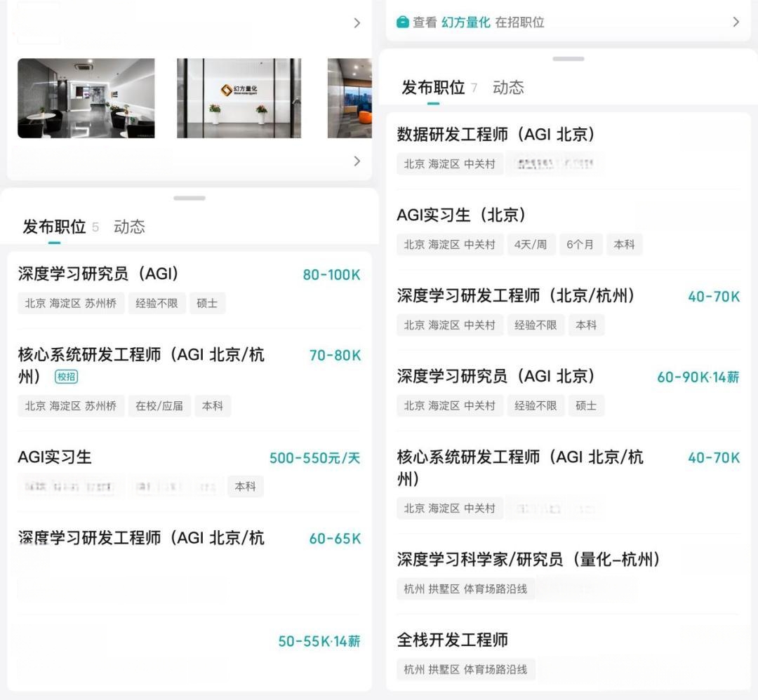Grab the sheet handle above 发布职位 7
Viewport: 758px width, 700px height.
click(x=568, y=59)
